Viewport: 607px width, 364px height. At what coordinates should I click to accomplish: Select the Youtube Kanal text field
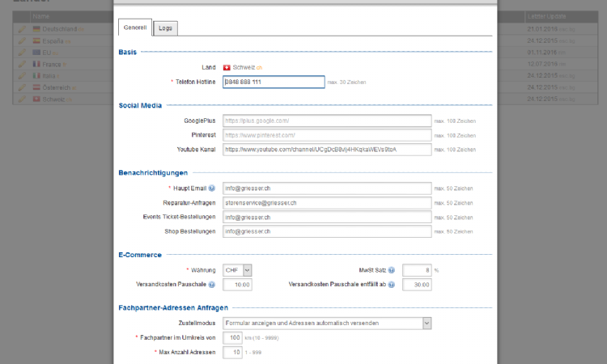(326, 150)
